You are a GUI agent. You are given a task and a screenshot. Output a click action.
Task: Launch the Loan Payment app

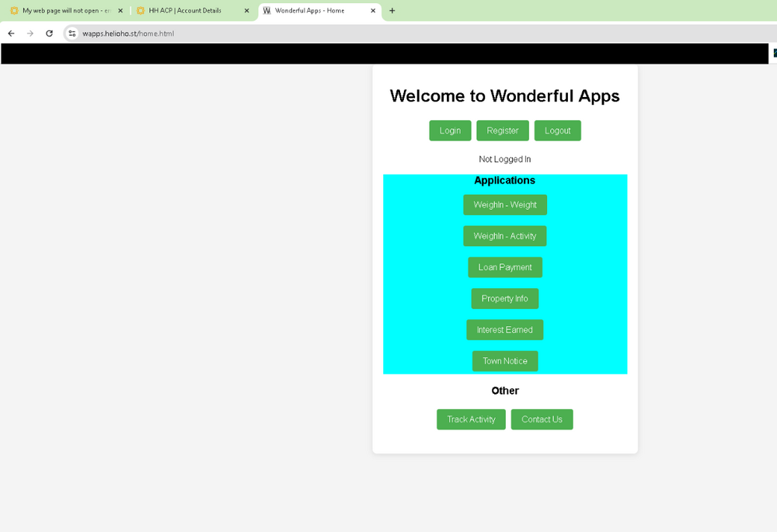click(x=505, y=267)
